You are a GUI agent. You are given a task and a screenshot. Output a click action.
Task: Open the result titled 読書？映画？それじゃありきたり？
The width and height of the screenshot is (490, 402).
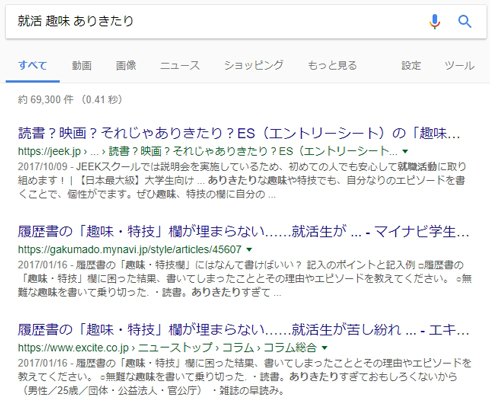click(x=239, y=133)
